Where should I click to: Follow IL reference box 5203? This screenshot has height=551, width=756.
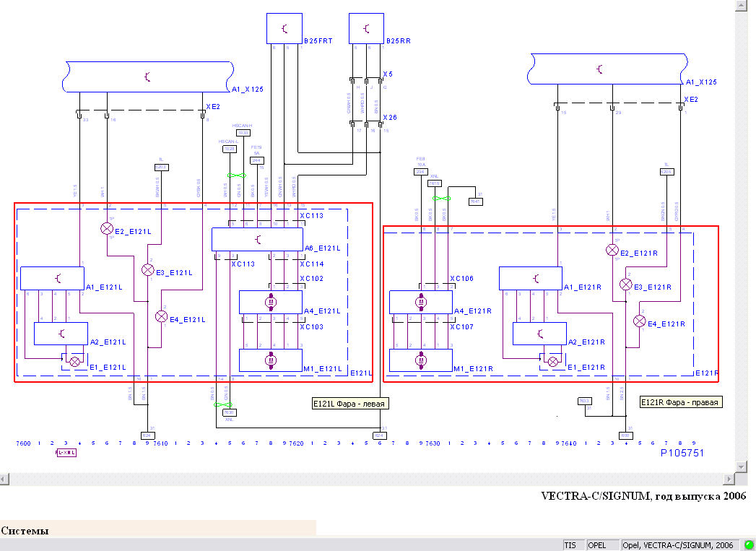click(x=162, y=168)
